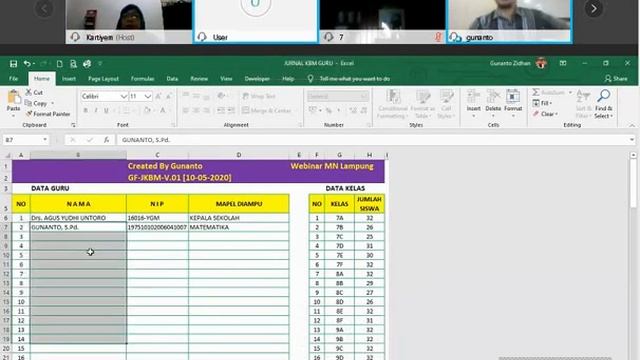Copy the selected cells

[x=37, y=103]
